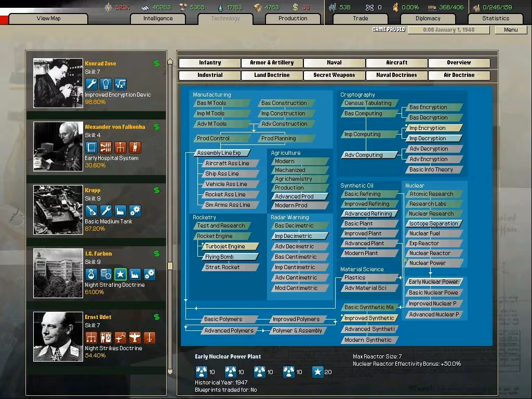The height and width of the screenshot is (399, 532).
Task: Select the Improved Synthetic technology
Action: 369,318
